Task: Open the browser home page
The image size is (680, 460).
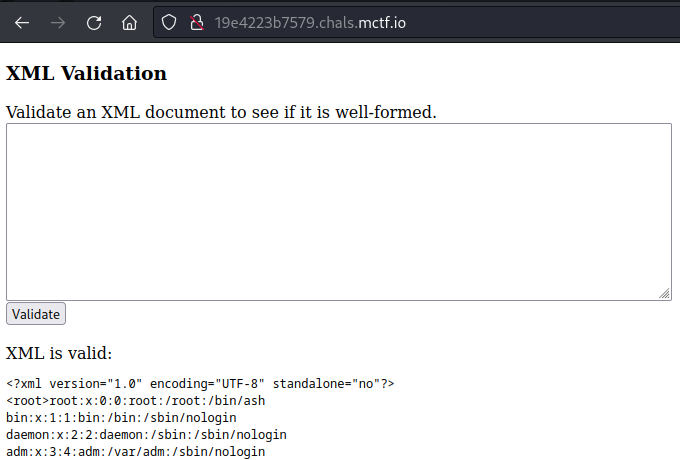Action: [x=129, y=22]
